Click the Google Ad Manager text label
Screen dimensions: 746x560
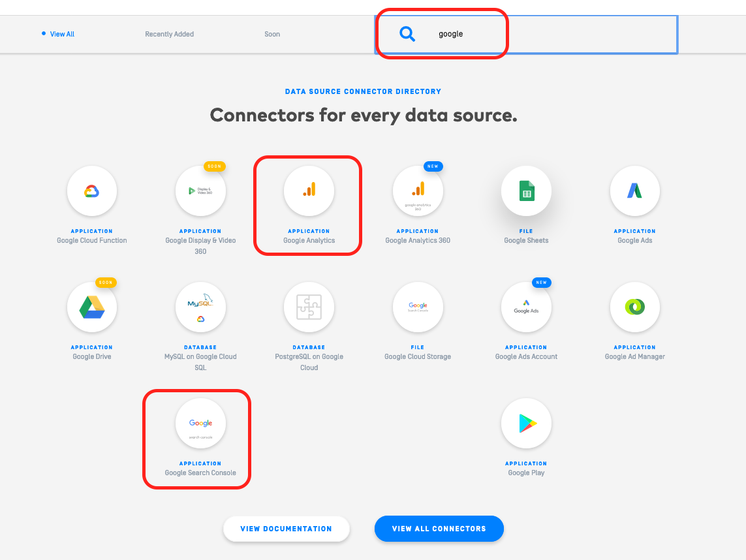634,356
